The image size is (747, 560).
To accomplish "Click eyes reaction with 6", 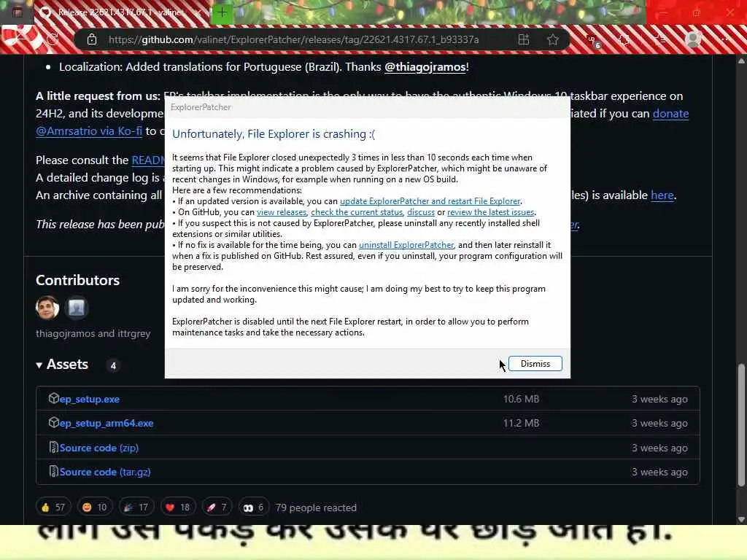I will tap(253, 507).
